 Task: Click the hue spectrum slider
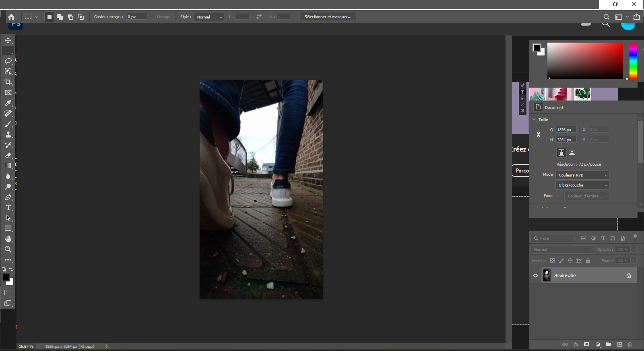click(x=633, y=61)
